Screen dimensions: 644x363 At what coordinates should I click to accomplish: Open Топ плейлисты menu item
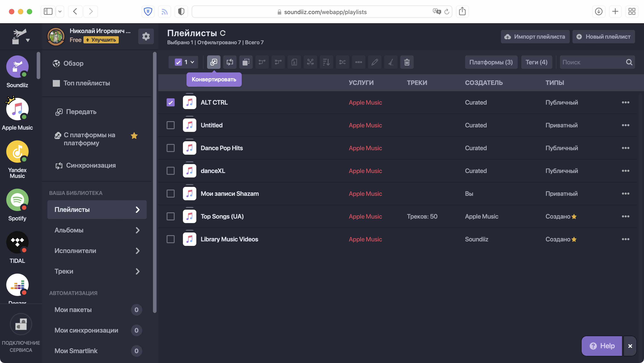pos(81,83)
